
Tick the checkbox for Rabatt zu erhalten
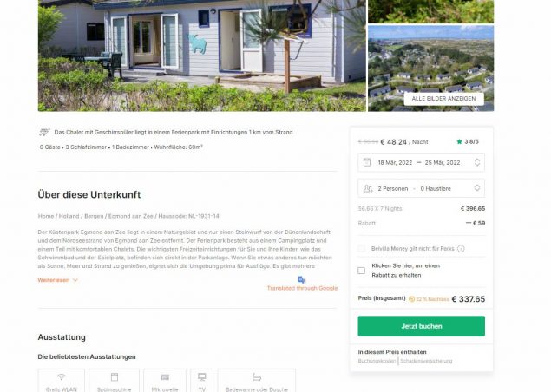(x=361, y=271)
